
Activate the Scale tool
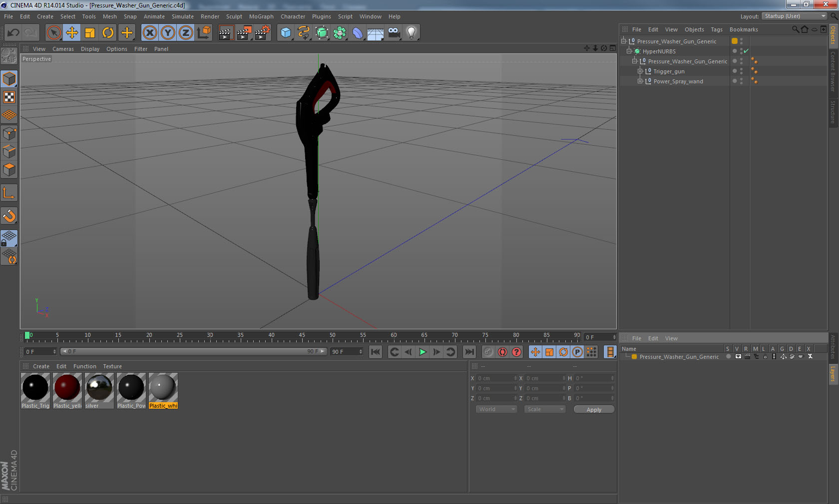pos(90,33)
